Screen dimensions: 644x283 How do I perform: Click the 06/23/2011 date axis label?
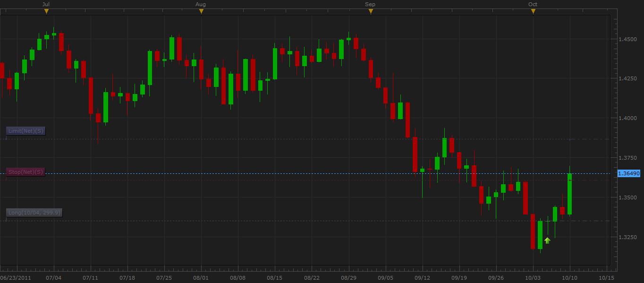tap(16, 278)
